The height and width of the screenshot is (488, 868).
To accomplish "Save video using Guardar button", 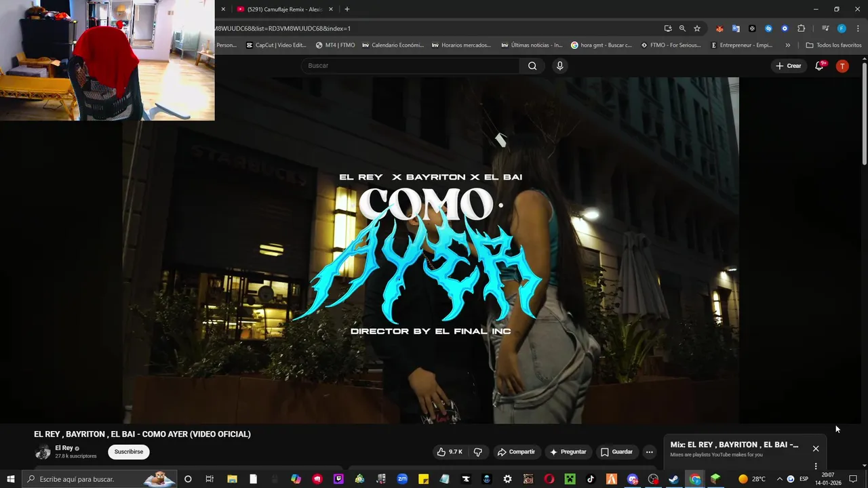I will [616, 451].
